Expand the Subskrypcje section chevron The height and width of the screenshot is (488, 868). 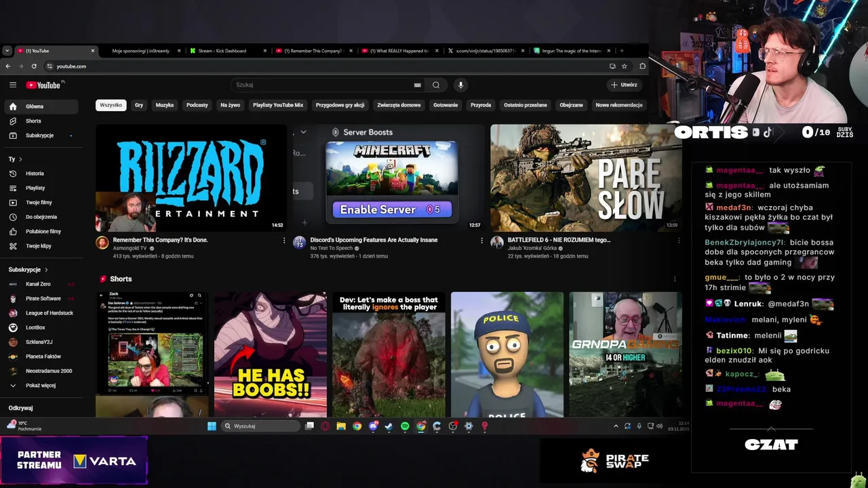pyautogui.click(x=46, y=270)
